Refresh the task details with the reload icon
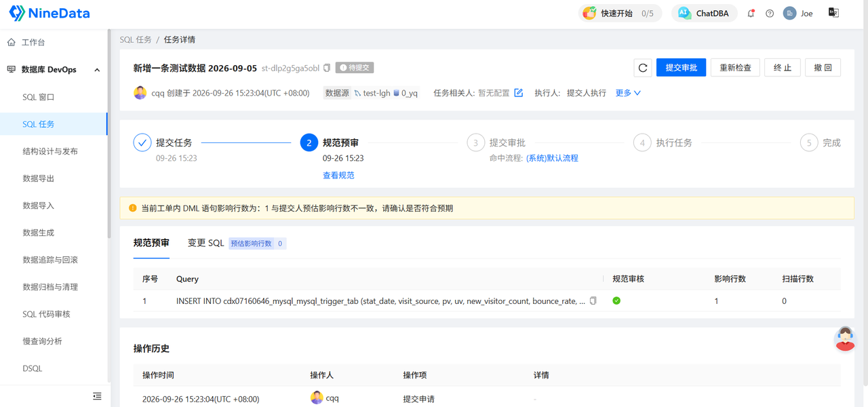The height and width of the screenshot is (407, 868). (x=643, y=68)
